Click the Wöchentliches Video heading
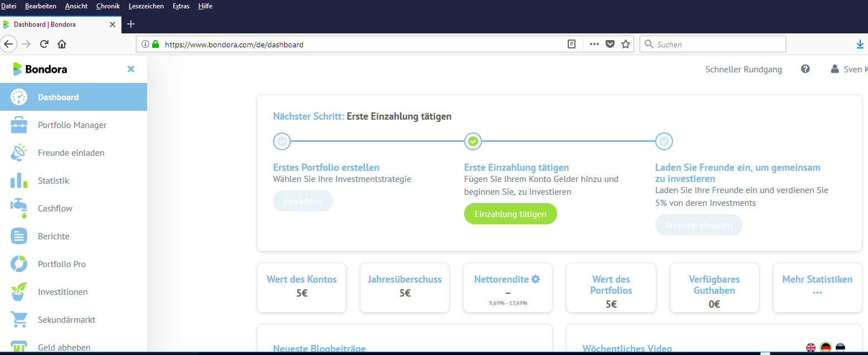This screenshot has height=355, width=868. tap(627, 349)
